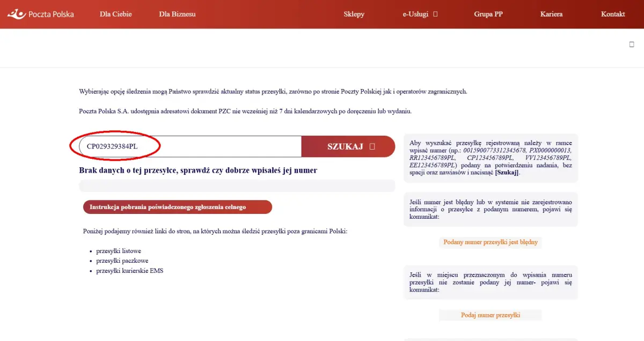Open the przesyłki kurierskie EMS link
644x341 pixels.
click(130, 271)
